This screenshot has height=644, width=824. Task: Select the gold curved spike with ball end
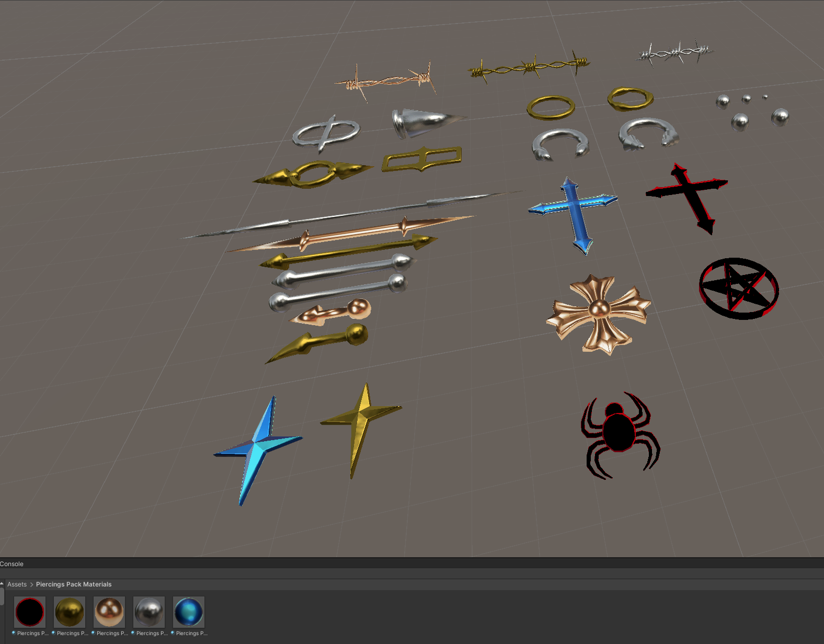(317, 343)
